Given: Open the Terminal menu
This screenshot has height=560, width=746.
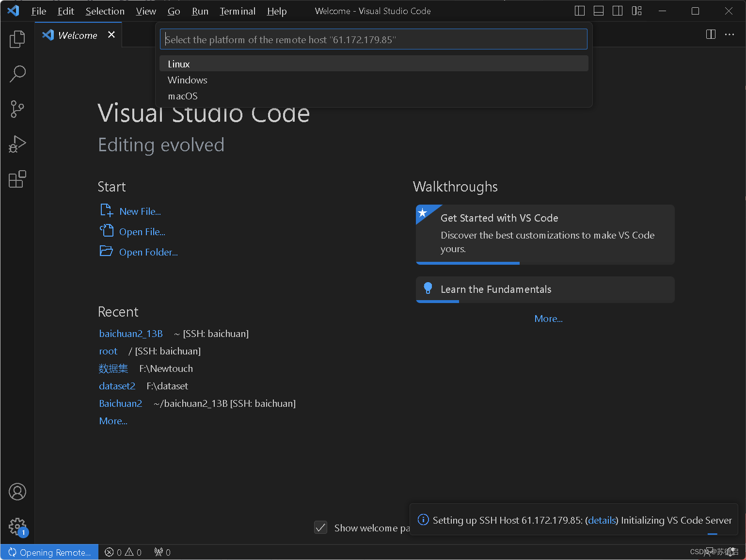Looking at the screenshot, I should (237, 11).
